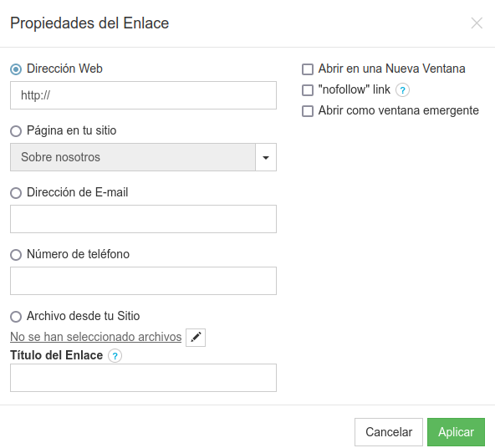Click the pencil icon to choose a file

point(196,338)
